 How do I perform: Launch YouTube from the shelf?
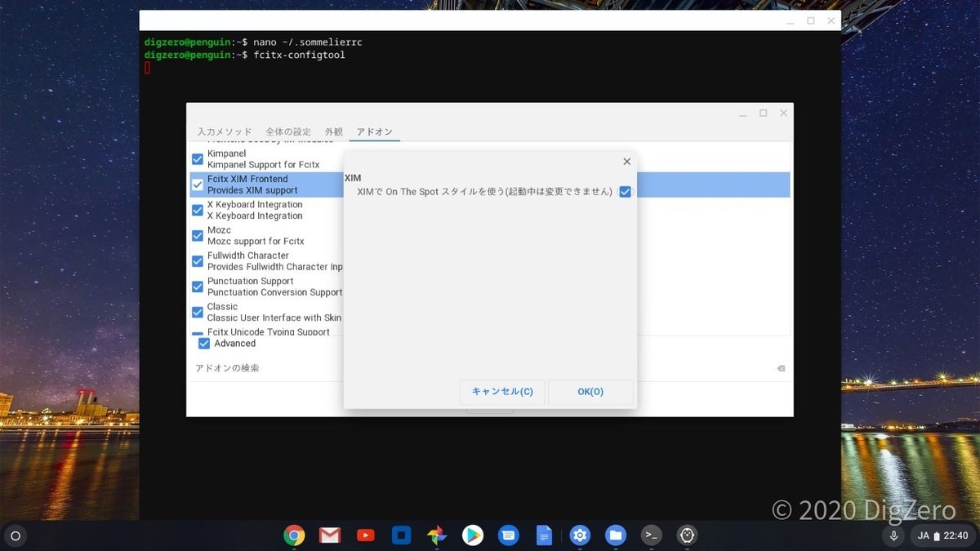click(366, 535)
